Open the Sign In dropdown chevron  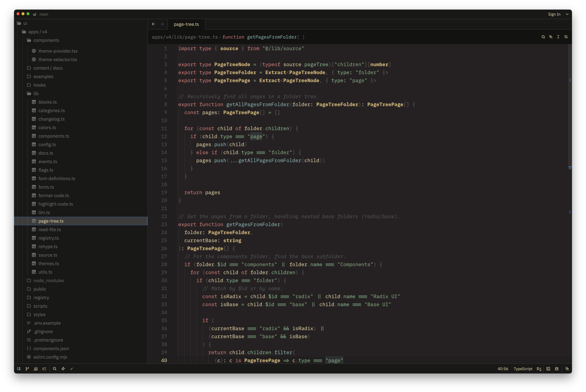(x=567, y=14)
